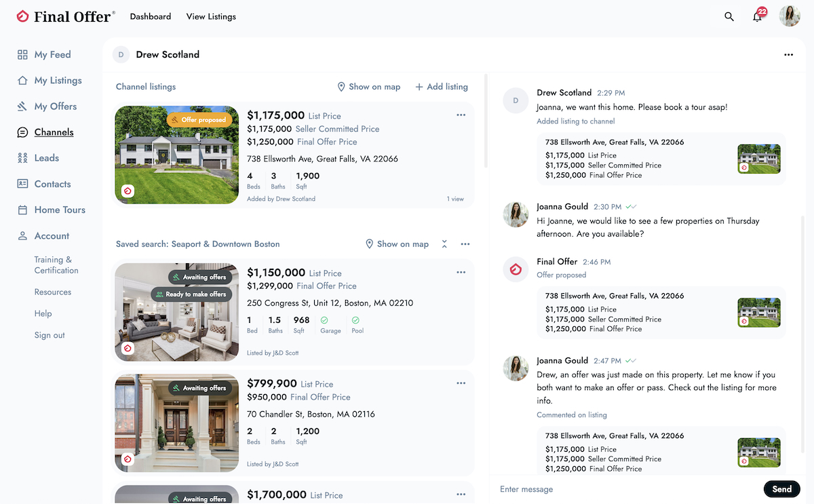The width and height of the screenshot is (814, 504).
Task: Send the chat message
Action: pos(781,489)
